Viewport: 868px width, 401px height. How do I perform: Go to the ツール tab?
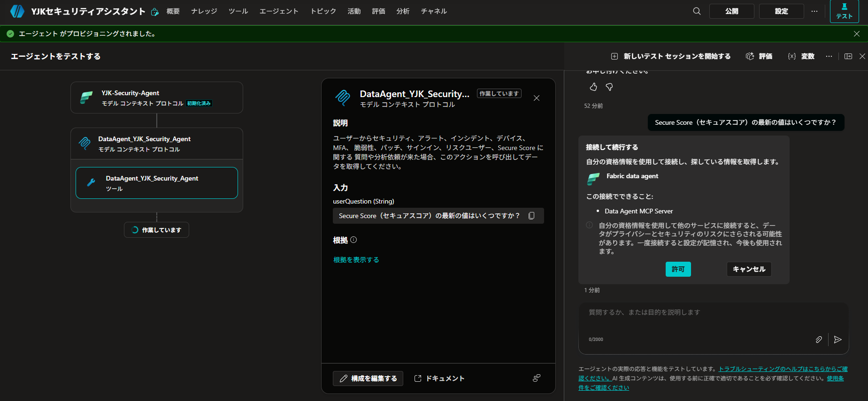[238, 11]
